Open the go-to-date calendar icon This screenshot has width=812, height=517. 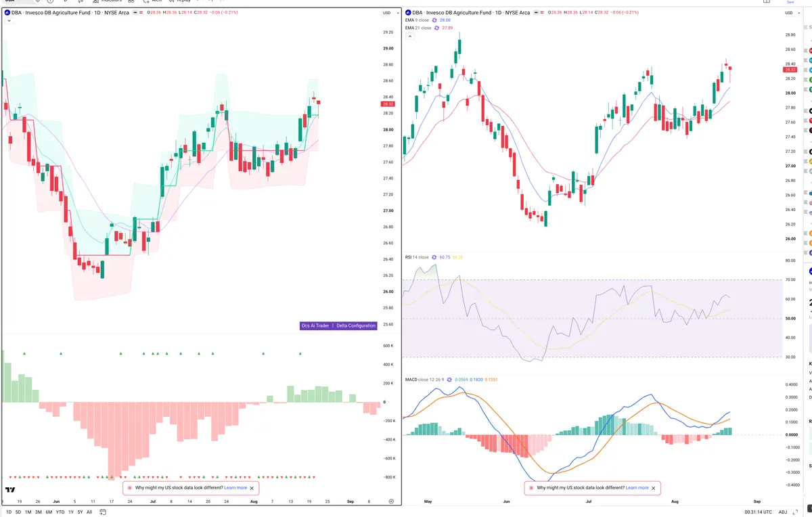coord(102,512)
